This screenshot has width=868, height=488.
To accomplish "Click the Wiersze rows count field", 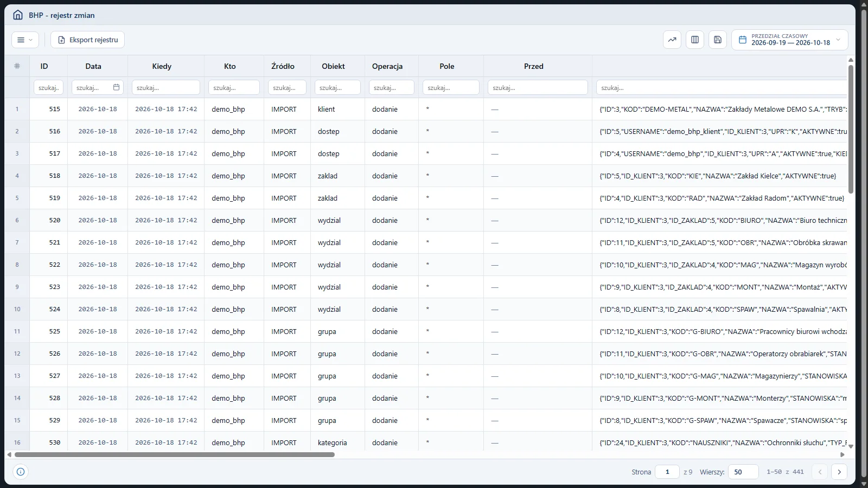I will (x=743, y=472).
